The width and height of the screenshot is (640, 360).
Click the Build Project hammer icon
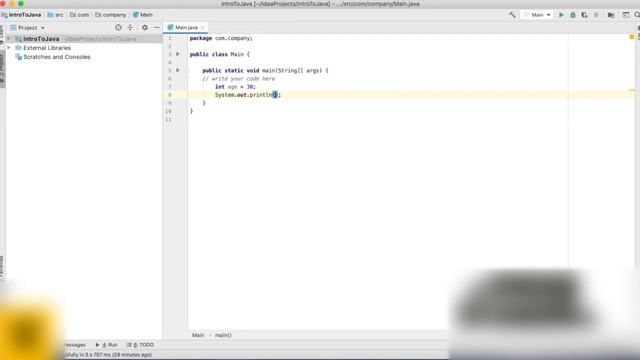[x=512, y=15]
